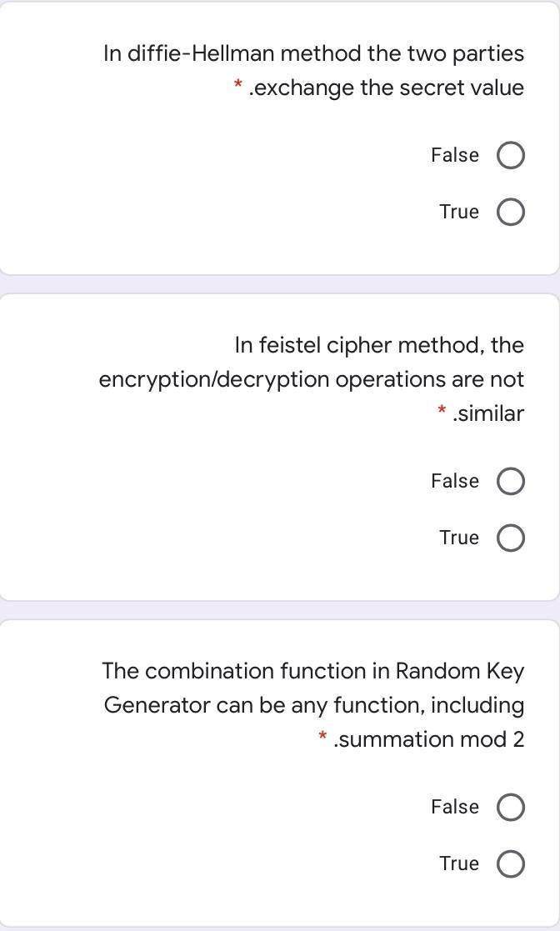Screen dimensions: 560x931
Task: Click the True label in the third question
Action: pyautogui.click(x=457, y=863)
